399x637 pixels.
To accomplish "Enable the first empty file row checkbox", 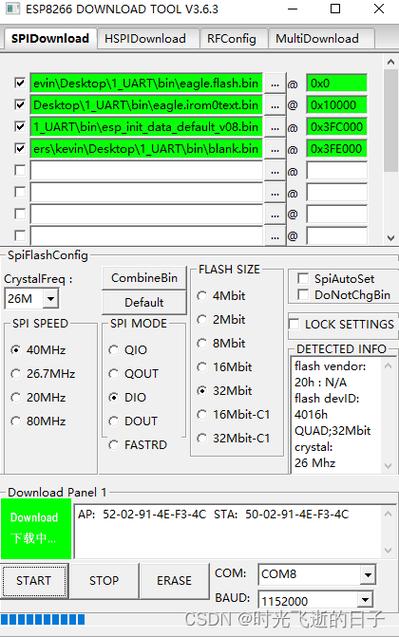I will [20, 170].
